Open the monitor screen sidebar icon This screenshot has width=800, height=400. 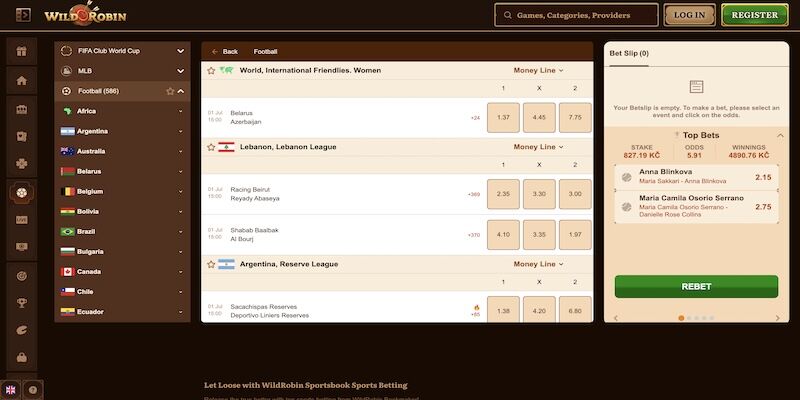(x=21, y=247)
